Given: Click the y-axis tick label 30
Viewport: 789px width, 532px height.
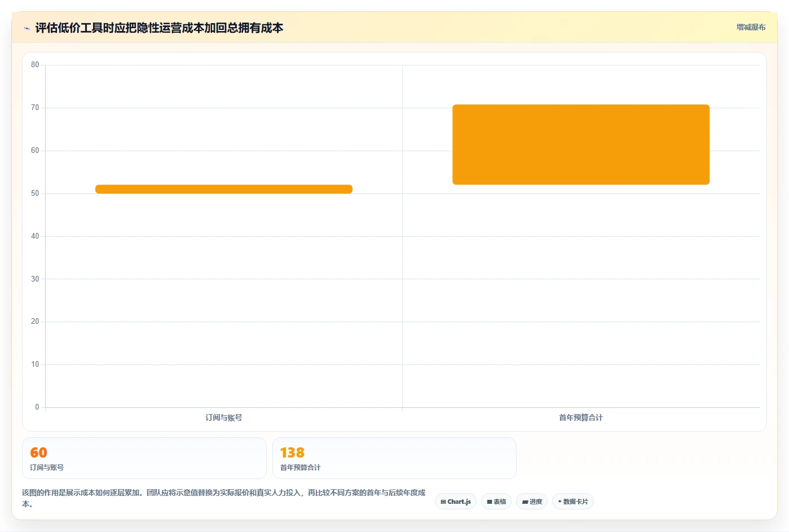Looking at the screenshot, I should [35, 279].
